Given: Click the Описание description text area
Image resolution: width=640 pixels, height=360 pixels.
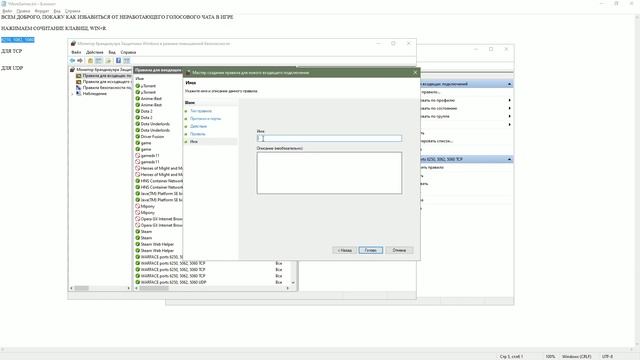Looking at the screenshot, I should click(x=329, y=173).
